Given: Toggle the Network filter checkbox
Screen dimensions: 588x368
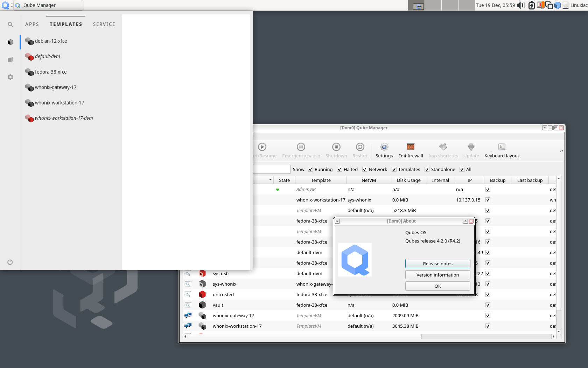Looking at the screenshot, I should click(x=365, y=169).
